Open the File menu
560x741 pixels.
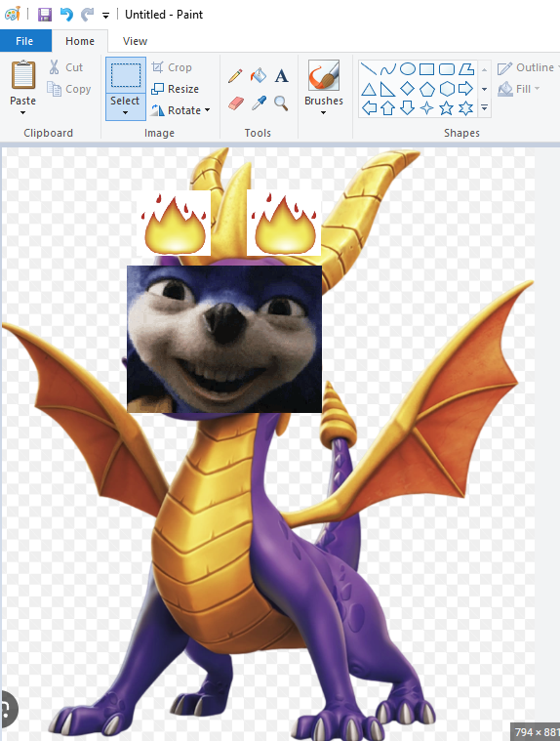pyautogui.click(x=25, y=41)
